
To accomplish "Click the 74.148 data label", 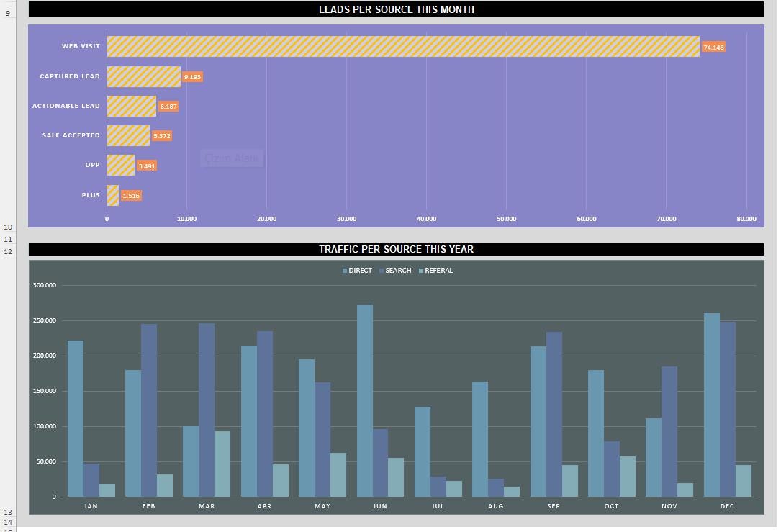I will click(713, 47).
